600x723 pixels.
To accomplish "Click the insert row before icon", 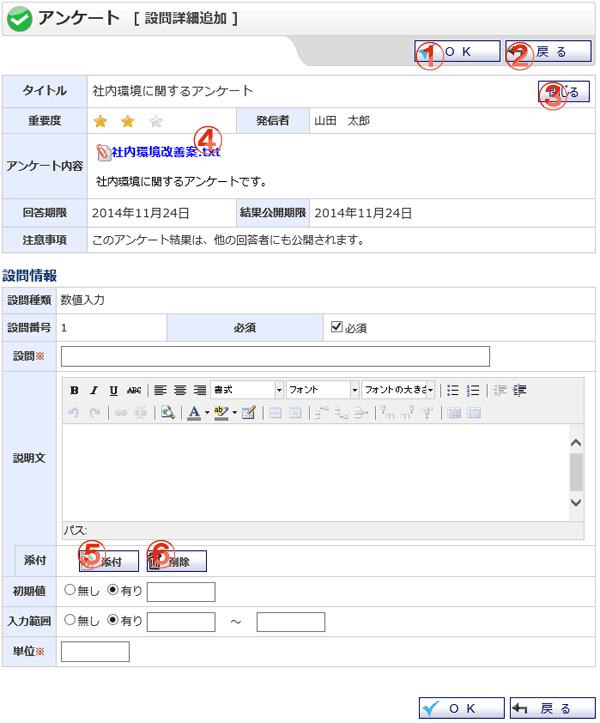I will click(x=321, y=412).
